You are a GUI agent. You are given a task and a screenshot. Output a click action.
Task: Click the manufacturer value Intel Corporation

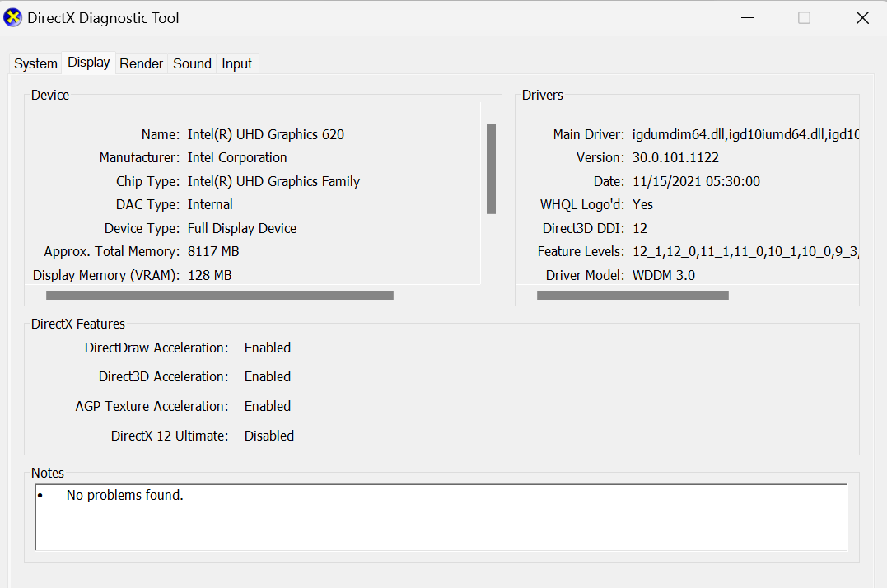point(237,158)
